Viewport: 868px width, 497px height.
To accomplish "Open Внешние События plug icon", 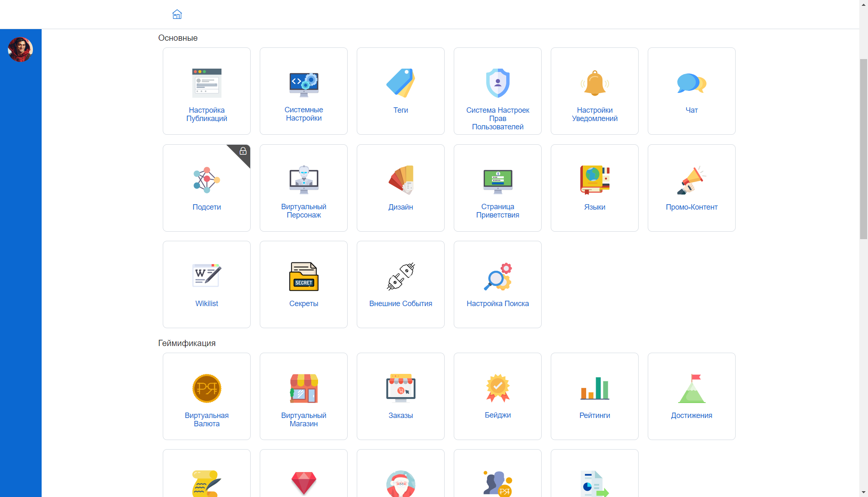I will (x=400, y=277).
